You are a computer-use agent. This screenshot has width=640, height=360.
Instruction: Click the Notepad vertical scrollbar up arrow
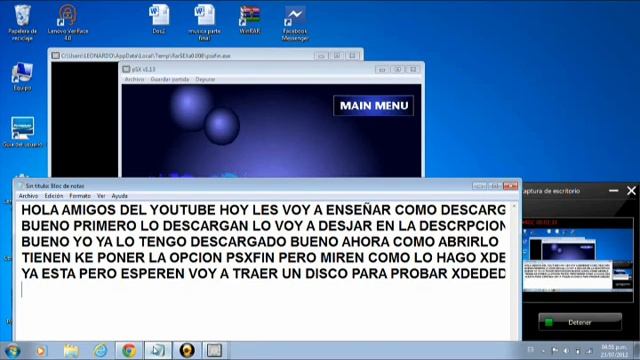point(514,207)
